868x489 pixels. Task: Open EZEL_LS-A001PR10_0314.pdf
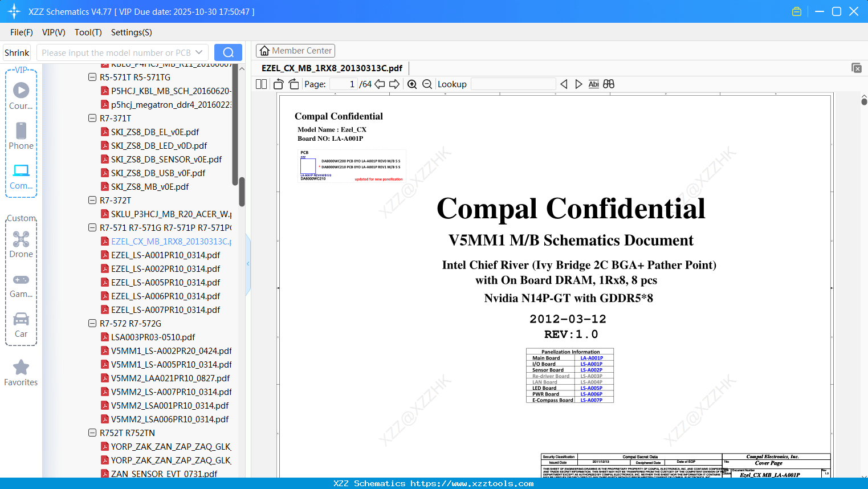[x=161, y=255]
